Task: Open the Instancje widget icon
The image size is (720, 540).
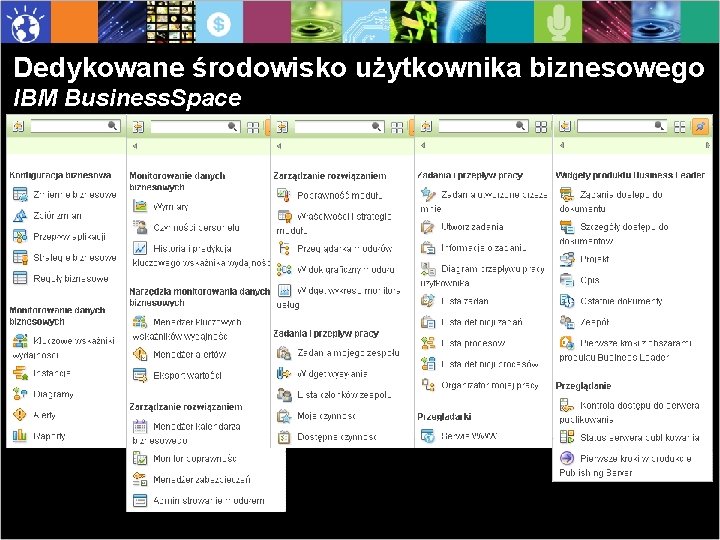Action: click(20, 373)
